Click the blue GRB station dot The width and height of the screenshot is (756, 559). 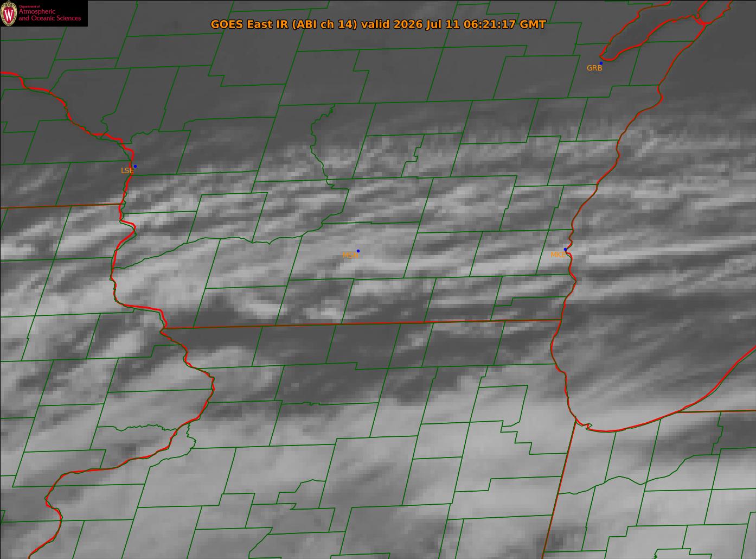[601, 63]
